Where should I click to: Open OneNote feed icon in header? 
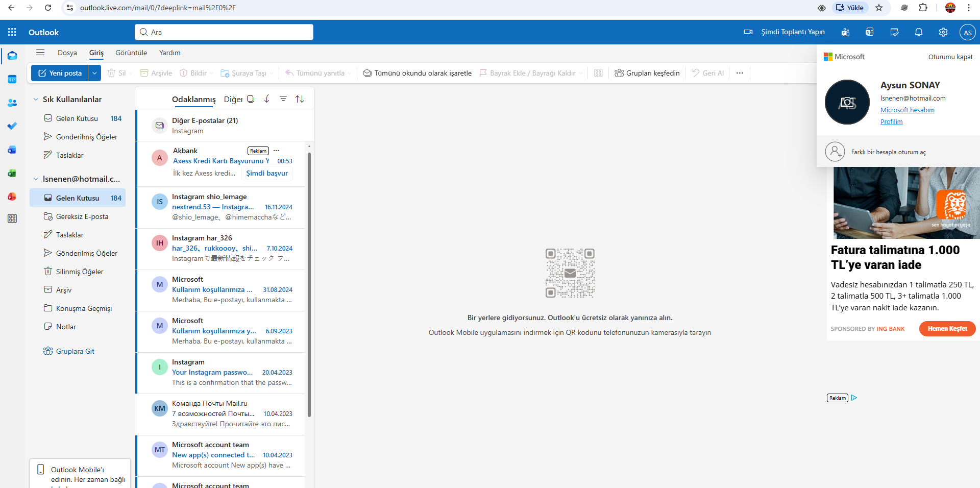870,32
